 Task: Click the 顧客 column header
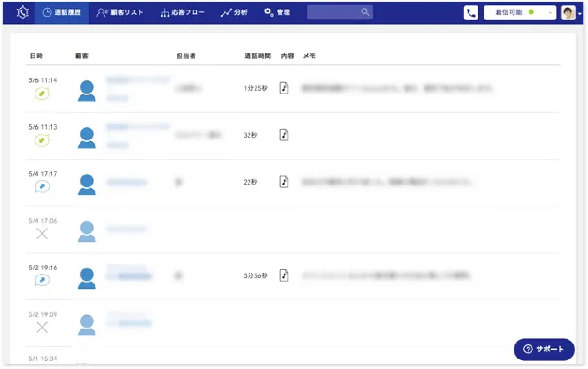pyautogui.click(x=82, y=56)
